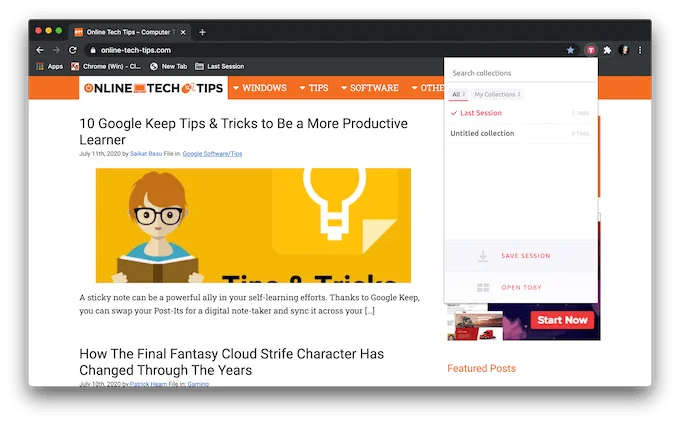680x424 pixels.
Task: Select the Last Session collection
Action: (520, 113)
